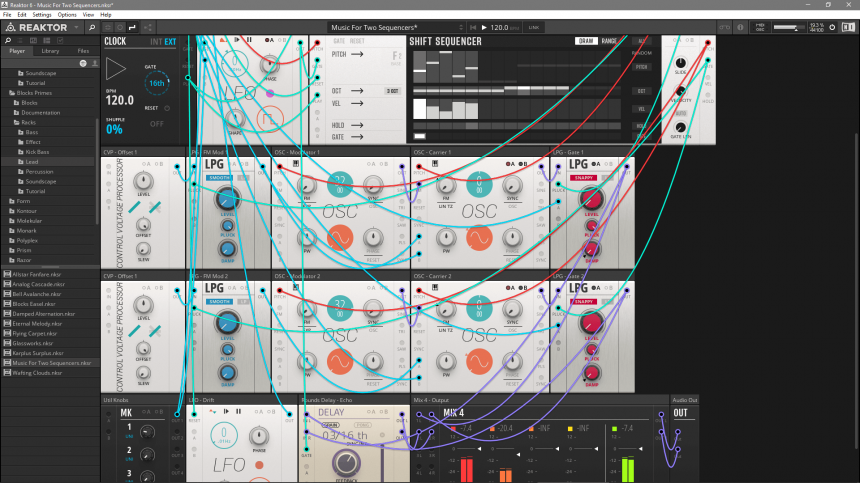The height and width of the screenshot is (483, 860).
Task: Adjust the master output level slider
Action: point(787,27)
